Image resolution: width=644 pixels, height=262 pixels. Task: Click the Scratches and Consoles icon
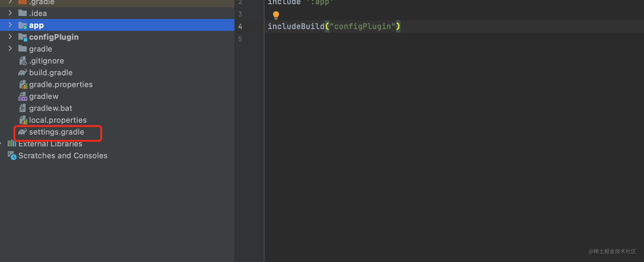click(12, 156)
